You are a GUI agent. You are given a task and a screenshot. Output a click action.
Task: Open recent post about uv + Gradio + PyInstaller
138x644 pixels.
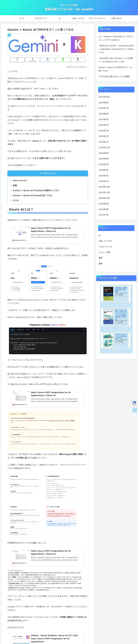[x=116, y=38]
